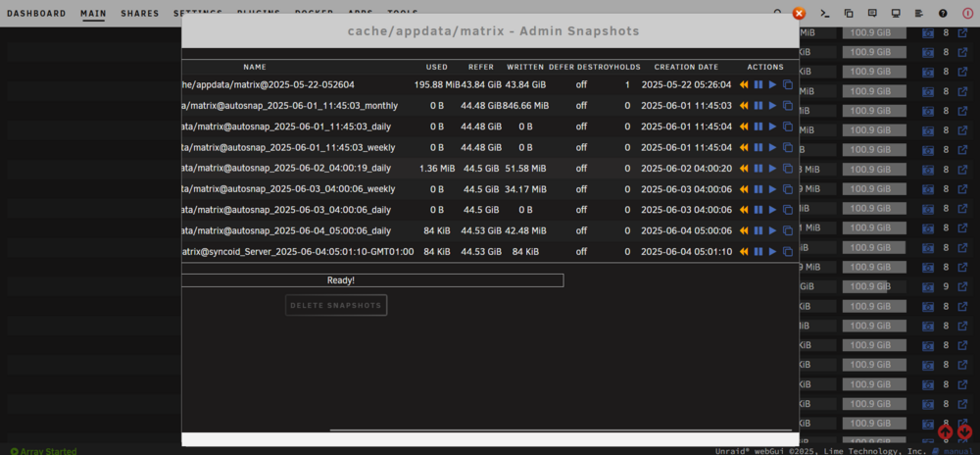Go to the Dashboard menu
The image size is (980, 455).
[36, 13]
